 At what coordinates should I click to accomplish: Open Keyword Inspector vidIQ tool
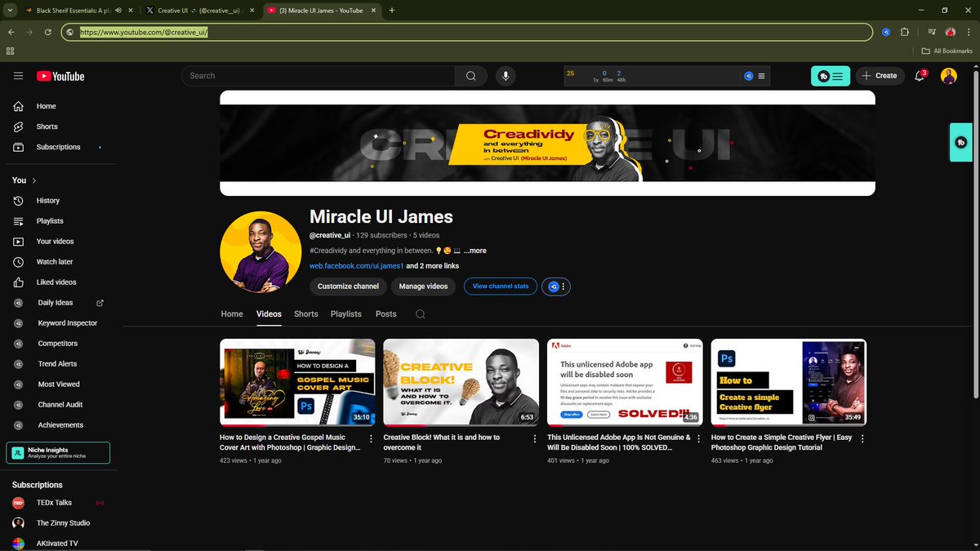tap(67, 322)
